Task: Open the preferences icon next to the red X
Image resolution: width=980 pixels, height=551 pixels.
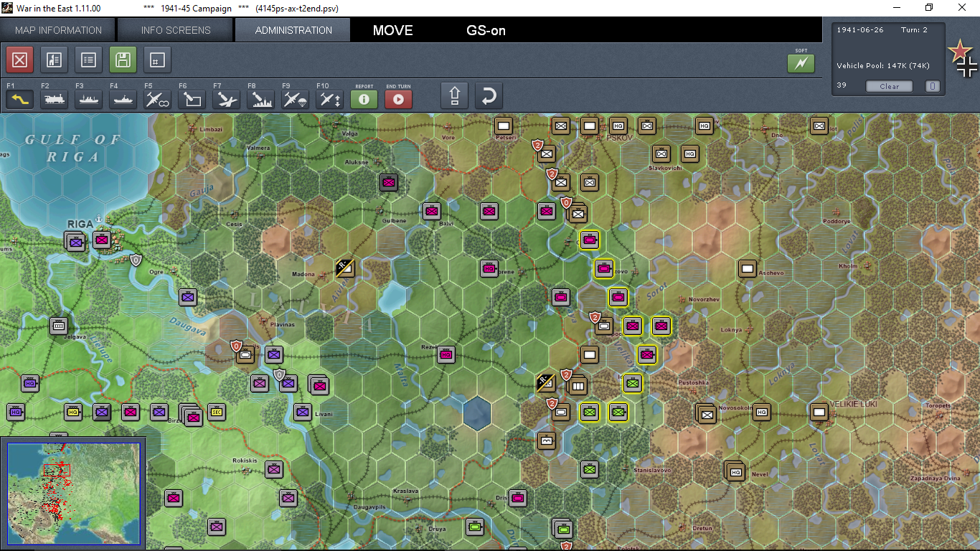Action: coord(54,60)
